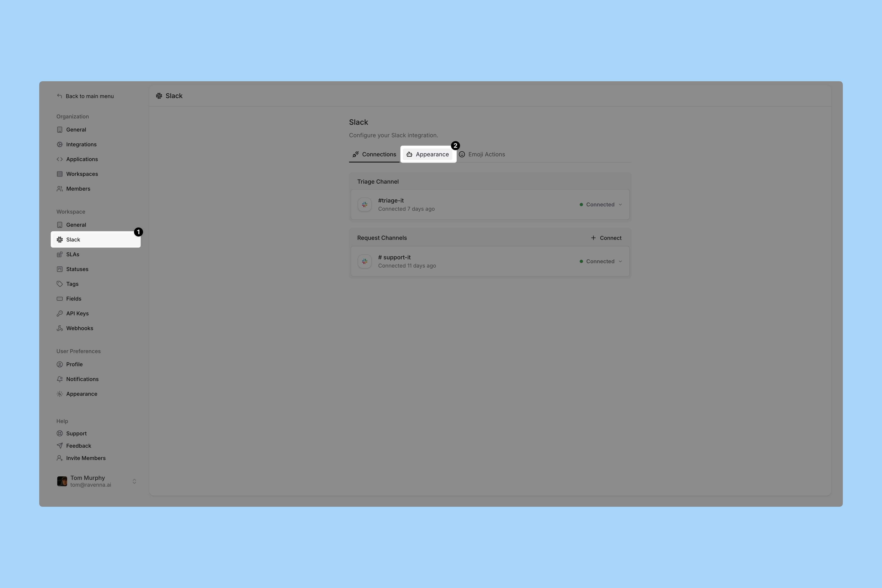Open the Statuses settings page
The height and width of the screenshot is (588, 882).
pos(77,269)
